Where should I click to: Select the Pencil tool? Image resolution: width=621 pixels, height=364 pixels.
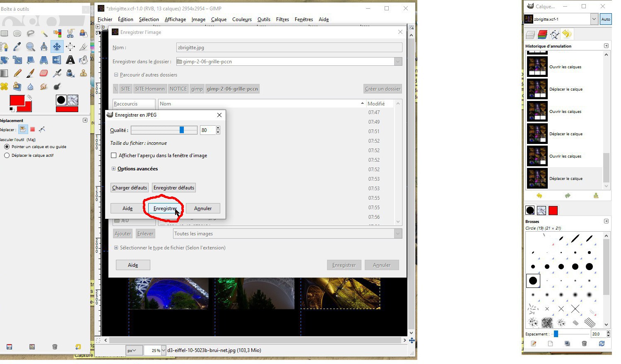(x=17, y=73)
